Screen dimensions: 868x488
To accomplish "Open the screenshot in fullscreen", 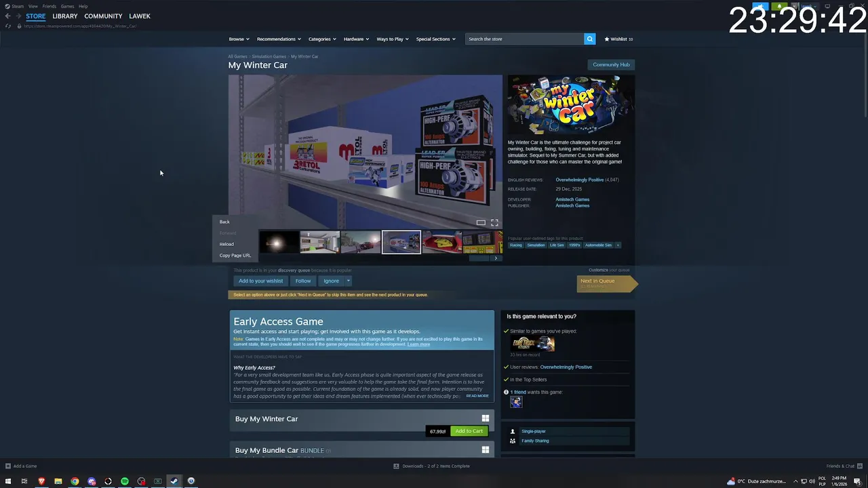I will click(x=494, y=222).
